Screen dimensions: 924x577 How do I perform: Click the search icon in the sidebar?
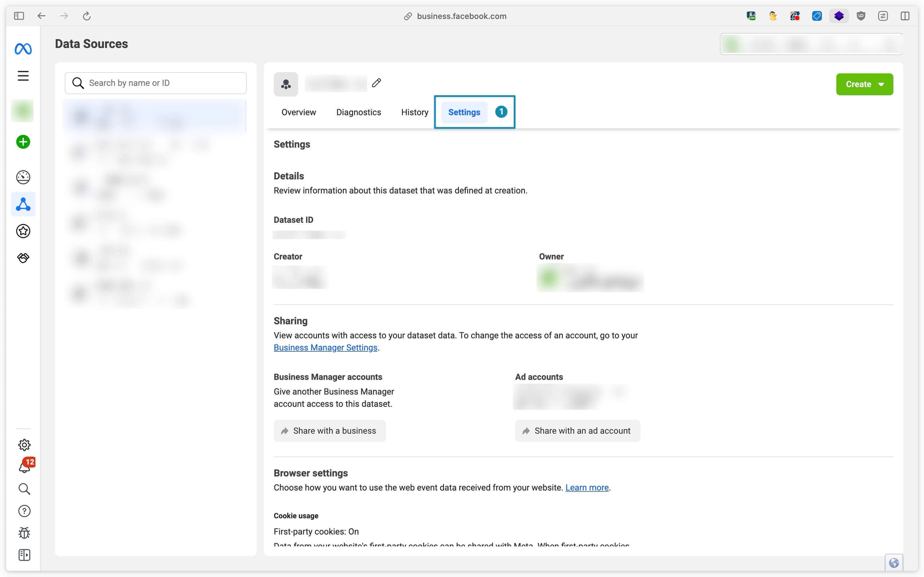pyautogui.click(x=24, y=489)
